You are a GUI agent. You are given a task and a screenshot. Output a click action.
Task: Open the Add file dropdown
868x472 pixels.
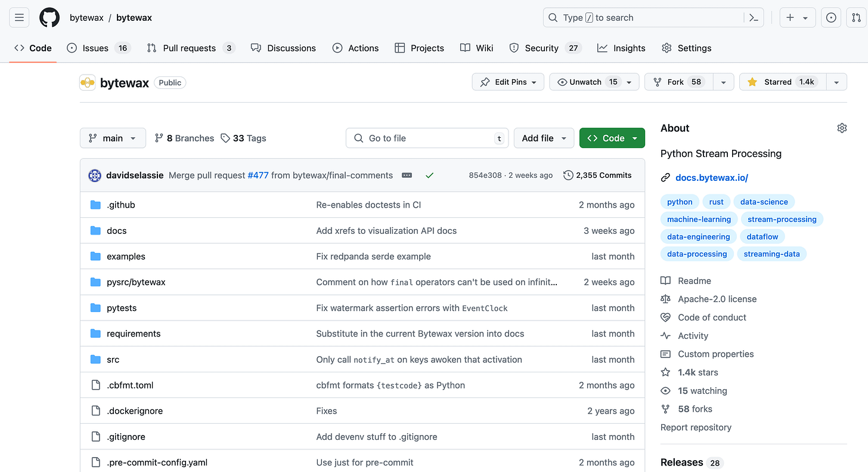544,138
